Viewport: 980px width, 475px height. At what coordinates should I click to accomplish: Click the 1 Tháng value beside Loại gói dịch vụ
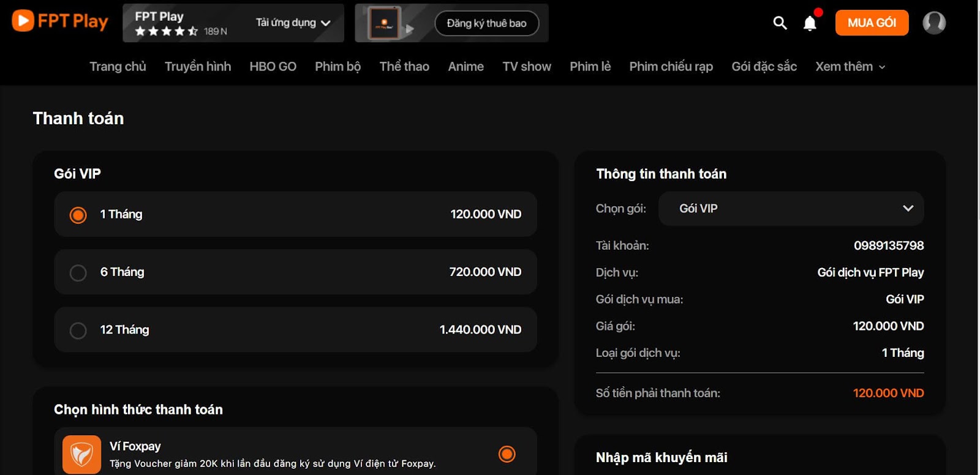coord(903,353)
